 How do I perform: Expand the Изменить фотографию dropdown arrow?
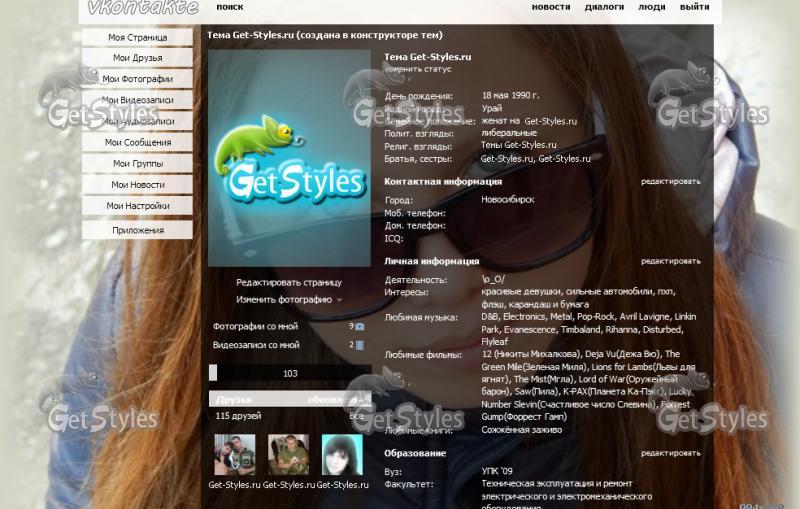[x=340, y=300]
